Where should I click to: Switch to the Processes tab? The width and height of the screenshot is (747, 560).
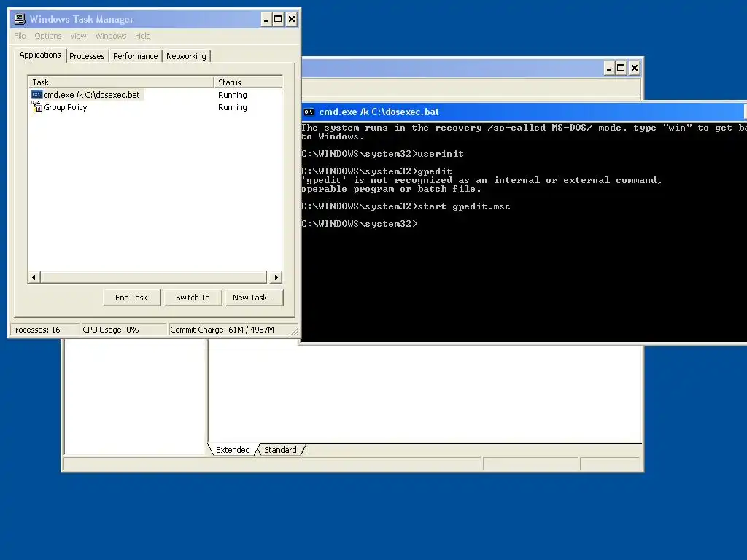coord(87,56)
